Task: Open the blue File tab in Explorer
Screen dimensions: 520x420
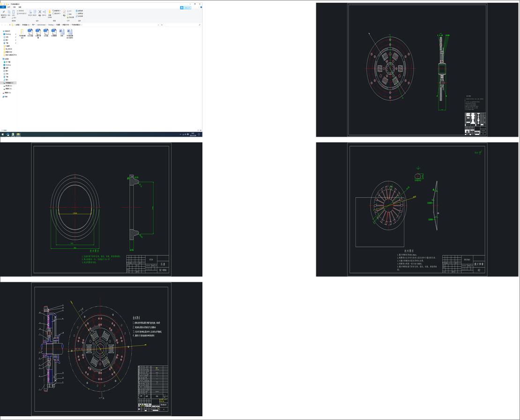Action: [x=3, y=7]
